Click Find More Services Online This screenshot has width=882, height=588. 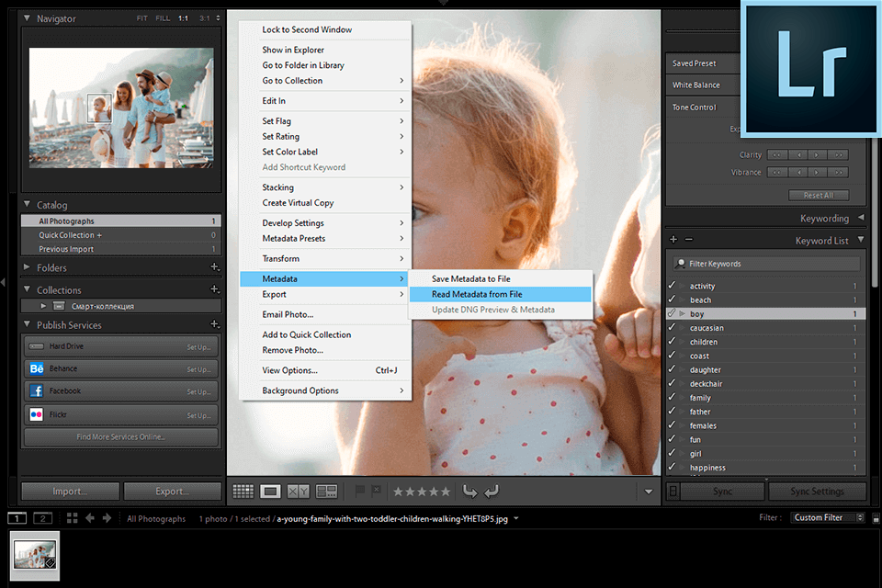click(x=121, y=437)
